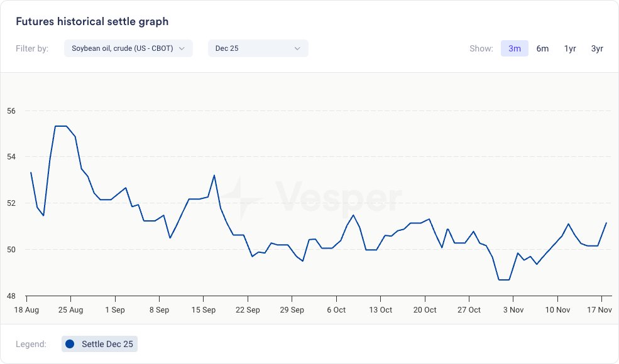
Task: Click the 25 Aug price peak on the line
Action: 62,126
